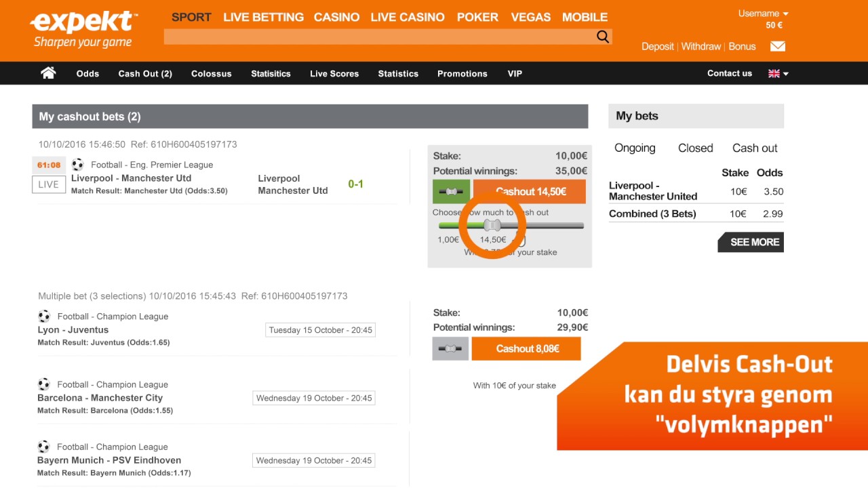Click football icon beside Eng. Premier League

coord(77,164)
